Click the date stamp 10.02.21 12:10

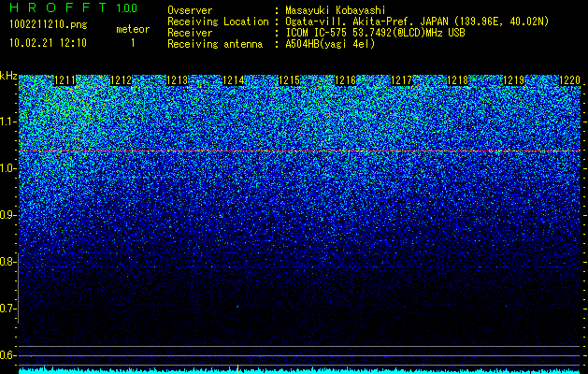(48, 43)
